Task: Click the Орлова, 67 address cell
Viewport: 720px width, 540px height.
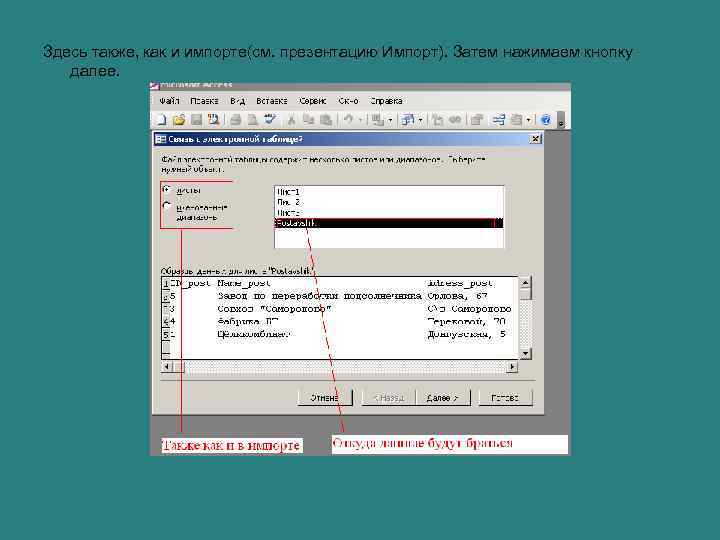Action: [x=457, y=296]
